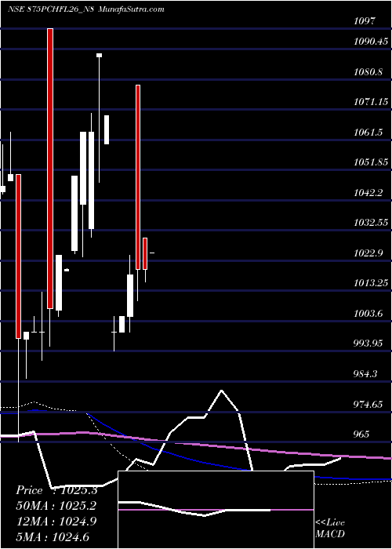This screenshot has height=549, width=392.
Task: Select the 1080.8 price level label
Action: (x=368, y=72)
